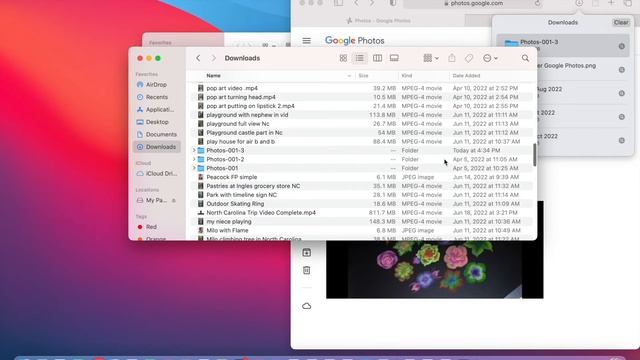640x360 pixels.
Task: Switch Finder to column view
Action: pyautogui.click(x=378, y=58)
